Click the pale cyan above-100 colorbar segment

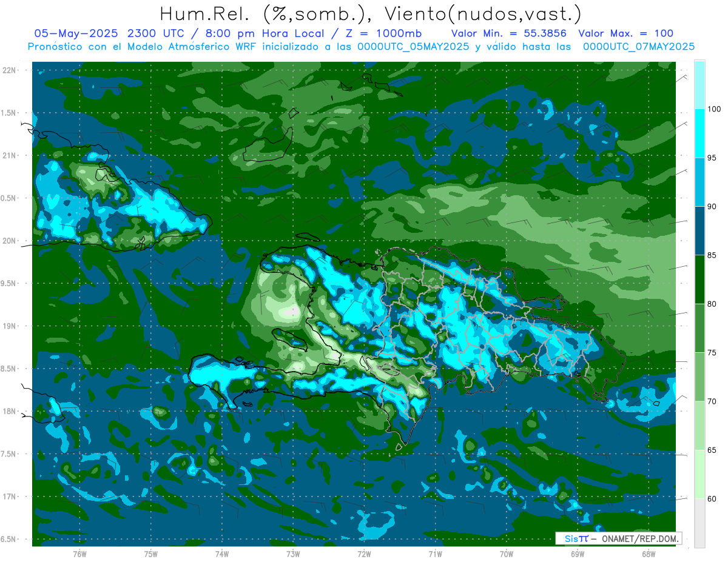pyautogui.click(x=699, y=85)
